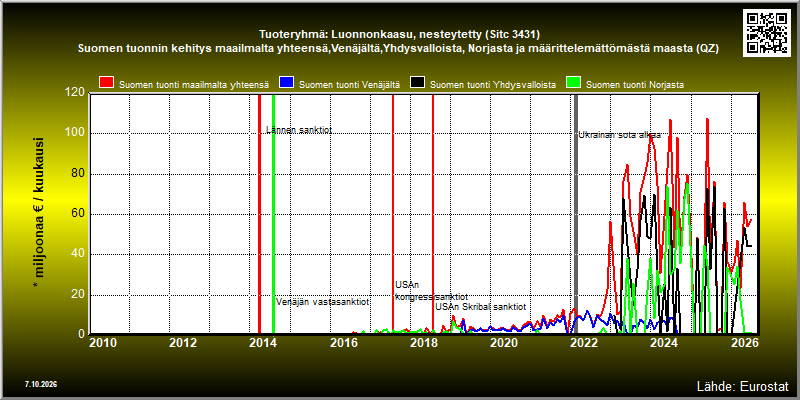Click the USAn Skribal sanktiot annotation

pyautogui.click(x=481, y=307)
